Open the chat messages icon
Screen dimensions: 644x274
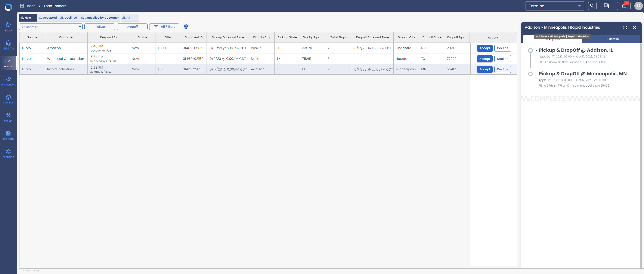(606, 6)
